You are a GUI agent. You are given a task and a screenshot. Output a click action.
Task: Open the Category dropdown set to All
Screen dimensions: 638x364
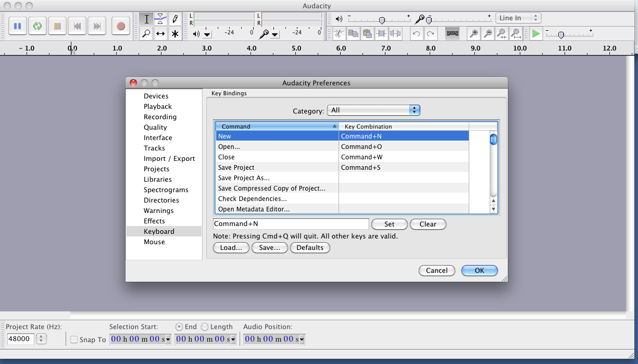coord(373,110)
